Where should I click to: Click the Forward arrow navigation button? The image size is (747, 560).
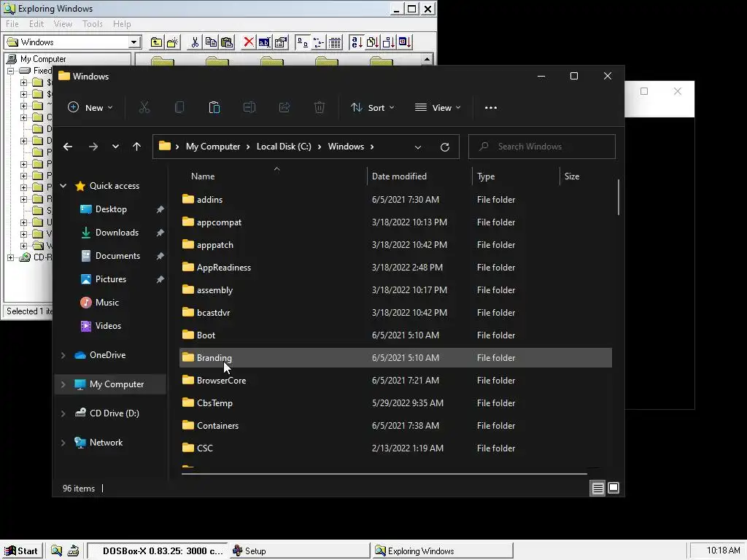[93, 147]
